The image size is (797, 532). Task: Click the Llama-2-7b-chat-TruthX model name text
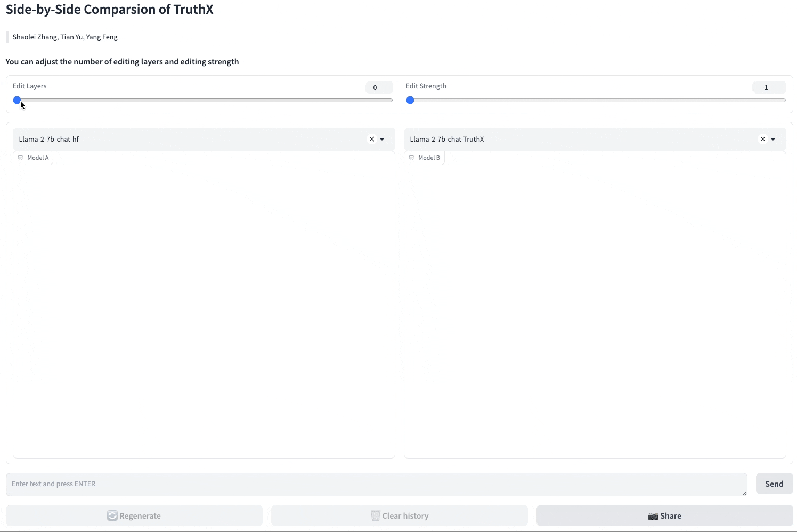[447, 139]
